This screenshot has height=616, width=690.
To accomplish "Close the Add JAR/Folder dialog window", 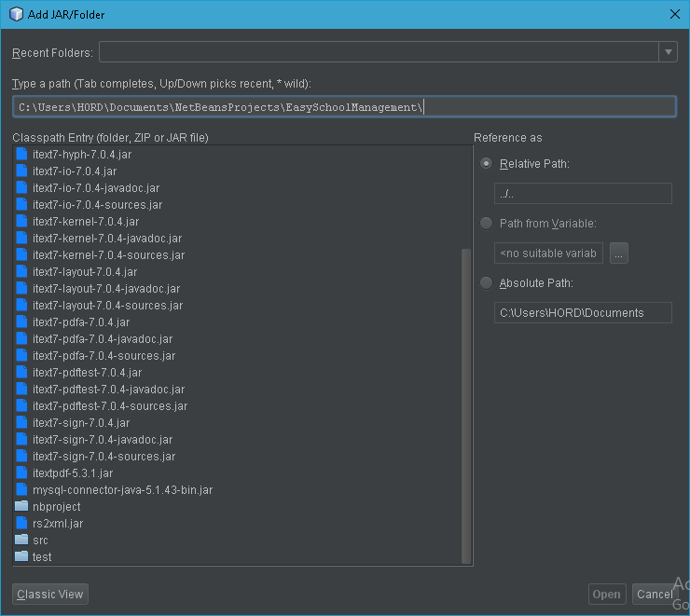I will click(x=674, y=14).
